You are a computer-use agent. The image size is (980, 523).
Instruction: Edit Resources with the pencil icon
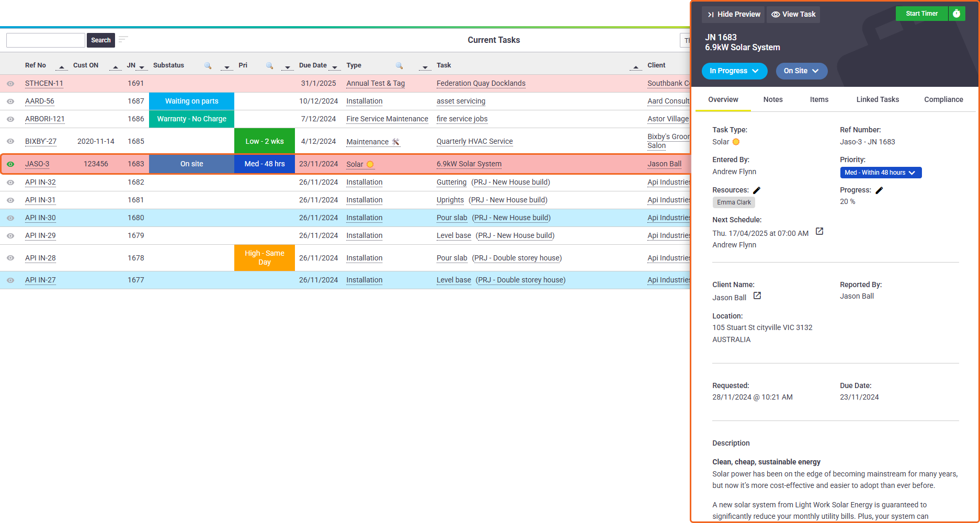[757, 190]
